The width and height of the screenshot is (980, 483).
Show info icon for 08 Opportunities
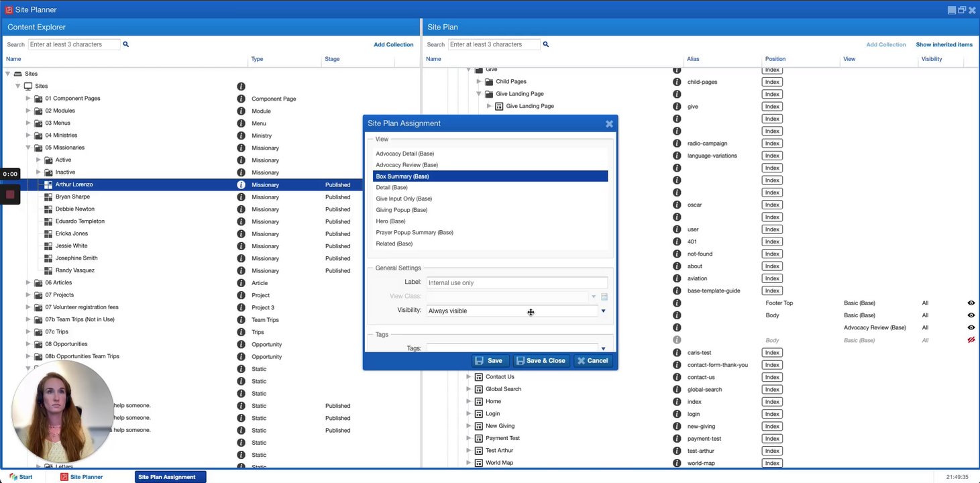coord(241,344)
